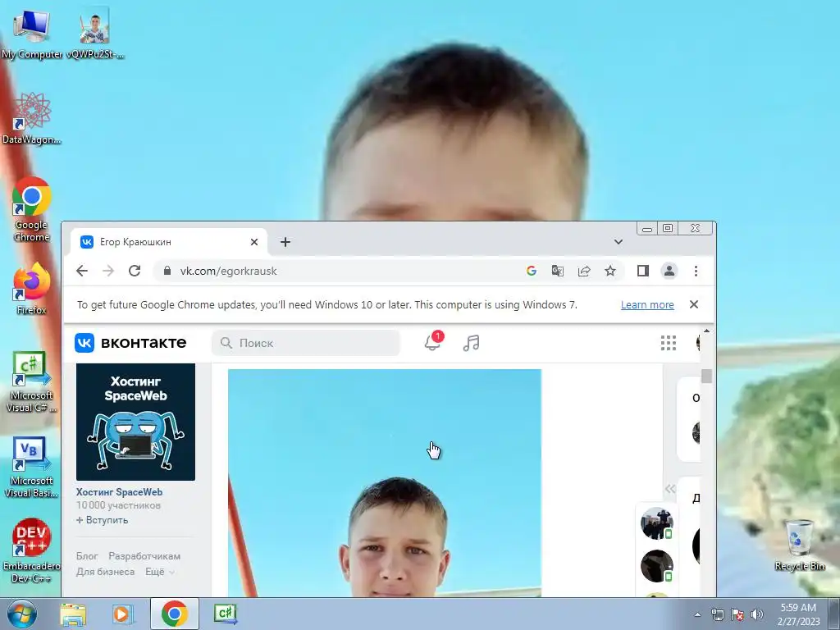This screenshot has width=840, height=630.
Task: Open the Хостинг SpaceWeb group link
Action: (x=119, y=492)
